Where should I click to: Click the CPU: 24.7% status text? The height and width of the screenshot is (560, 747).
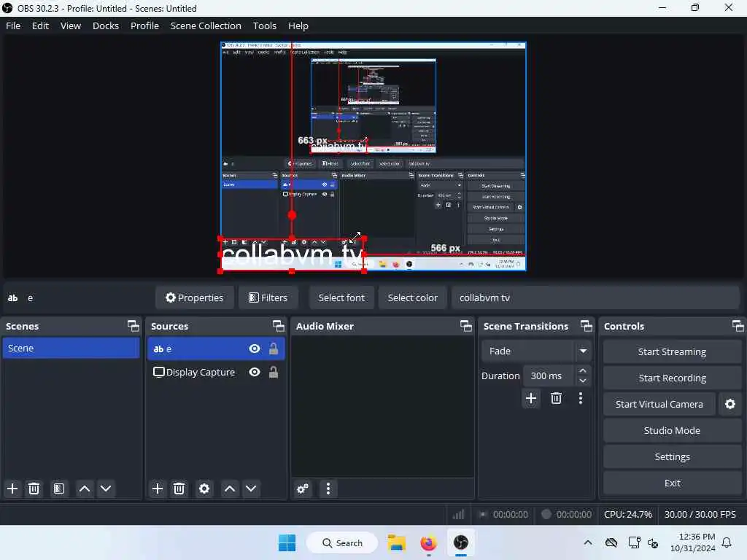tap(627, 514)
